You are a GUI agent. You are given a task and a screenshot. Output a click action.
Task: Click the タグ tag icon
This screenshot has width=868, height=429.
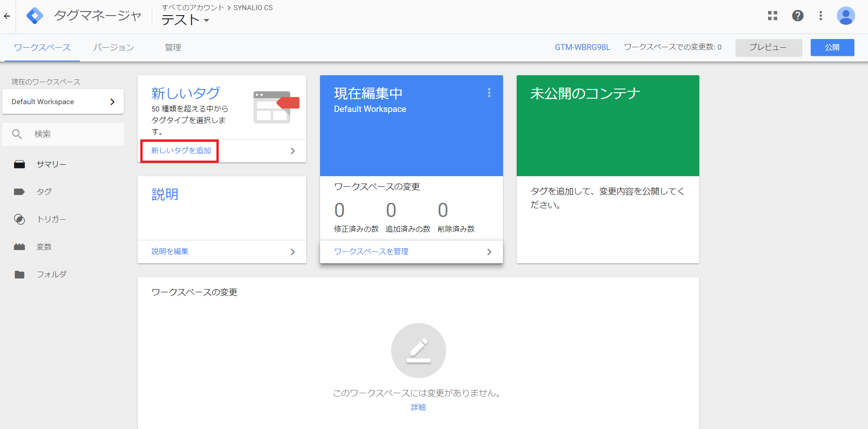tap(19, 192)
